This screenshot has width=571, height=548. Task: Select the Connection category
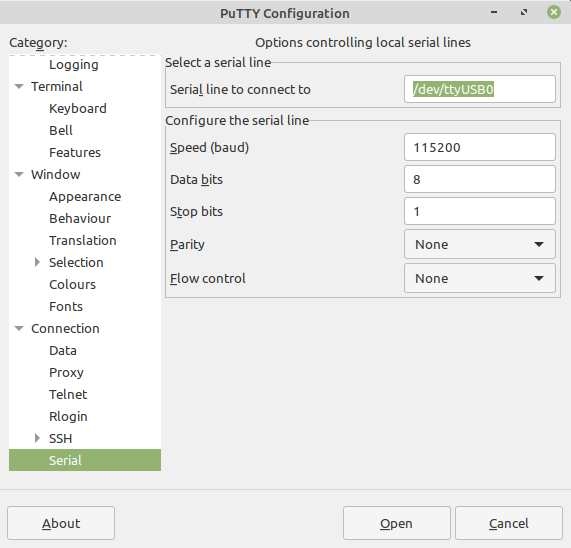[65, 328]
